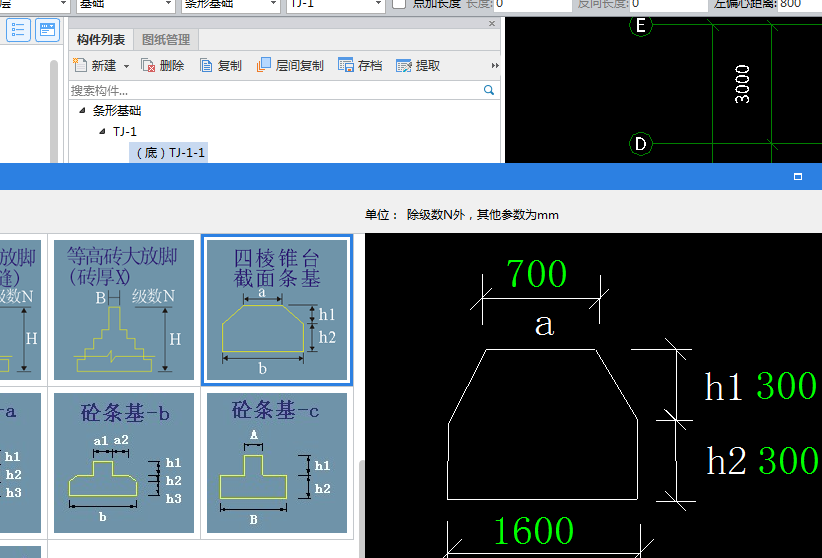Click the 反向长度 input field
822x558 pixels.
click(668, 4)
